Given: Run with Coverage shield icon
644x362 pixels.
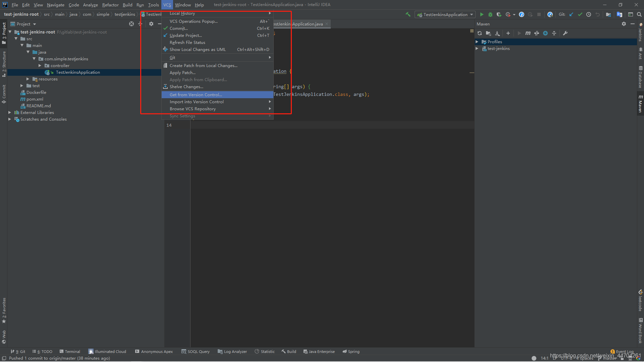Looking at the screenshot, I should [x=499, y=14].
